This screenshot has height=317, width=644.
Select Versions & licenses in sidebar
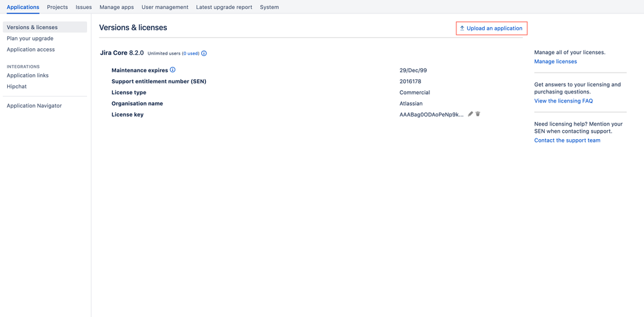coord(44,27)
